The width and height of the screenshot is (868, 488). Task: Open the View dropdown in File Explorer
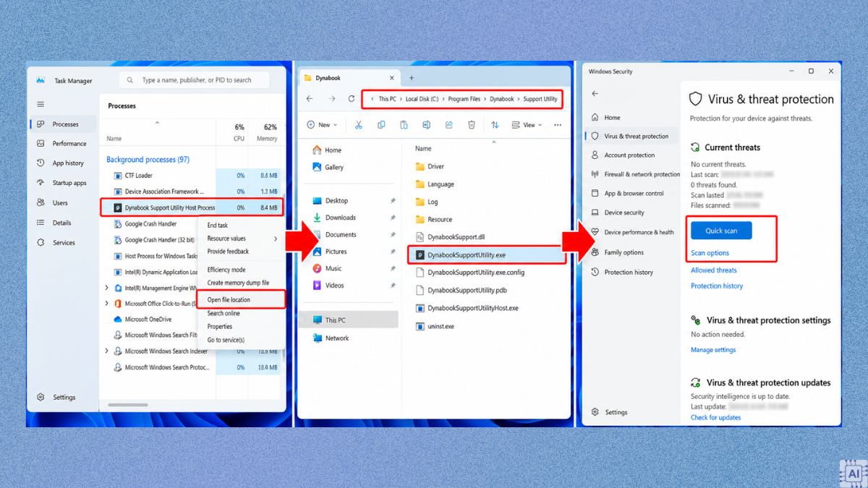[x=527, y=125]
